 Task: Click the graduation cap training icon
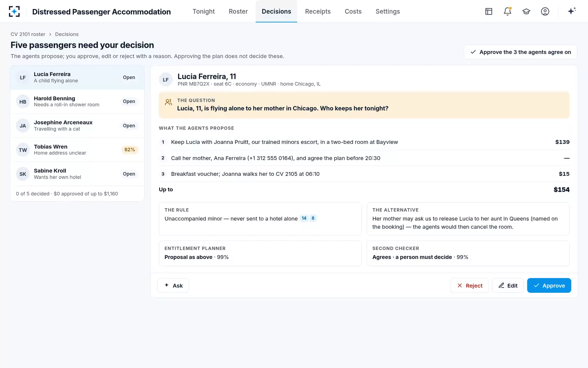click(526, 11)
